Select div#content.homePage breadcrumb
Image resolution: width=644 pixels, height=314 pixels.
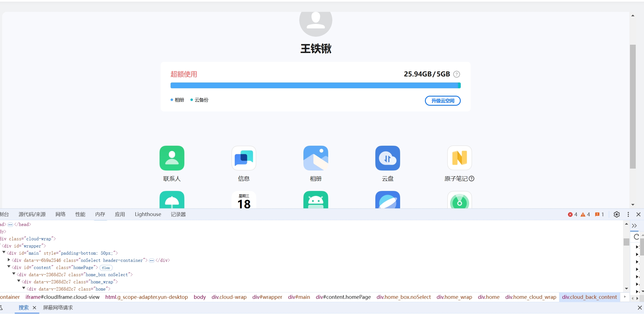(343, 297)
